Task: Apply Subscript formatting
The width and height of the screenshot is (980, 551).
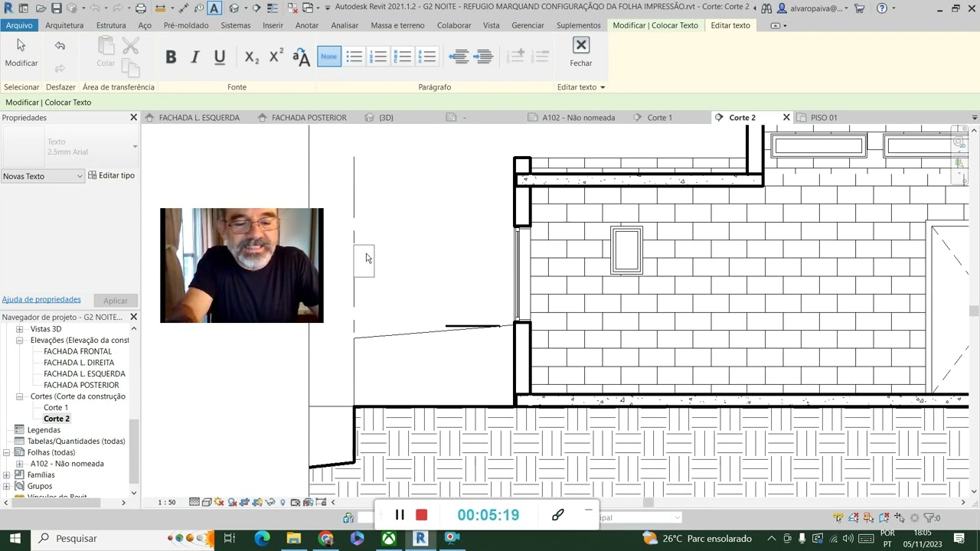Action: click(x=252, y=57)
